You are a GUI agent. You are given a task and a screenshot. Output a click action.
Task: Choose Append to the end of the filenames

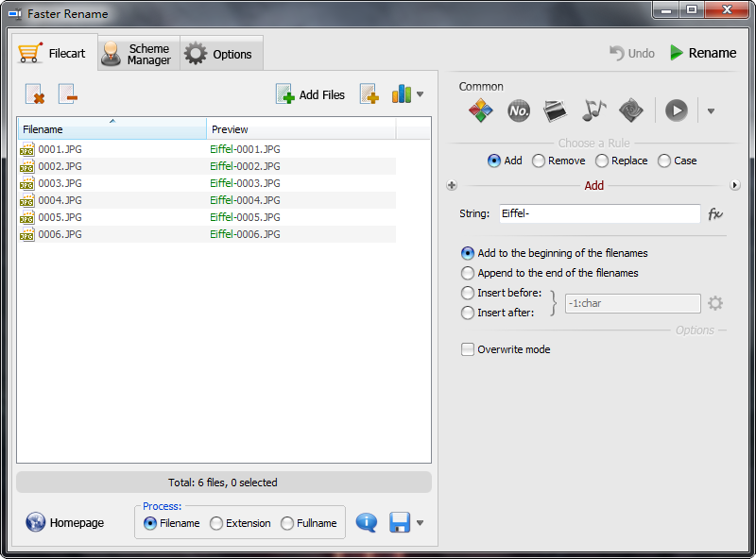pyautogui.click(x=468, y=273)
